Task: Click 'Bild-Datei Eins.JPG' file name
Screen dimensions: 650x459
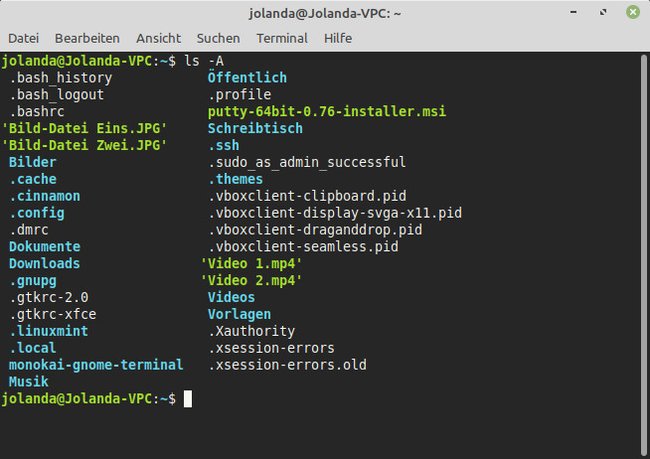Action: tap(85, 129)
